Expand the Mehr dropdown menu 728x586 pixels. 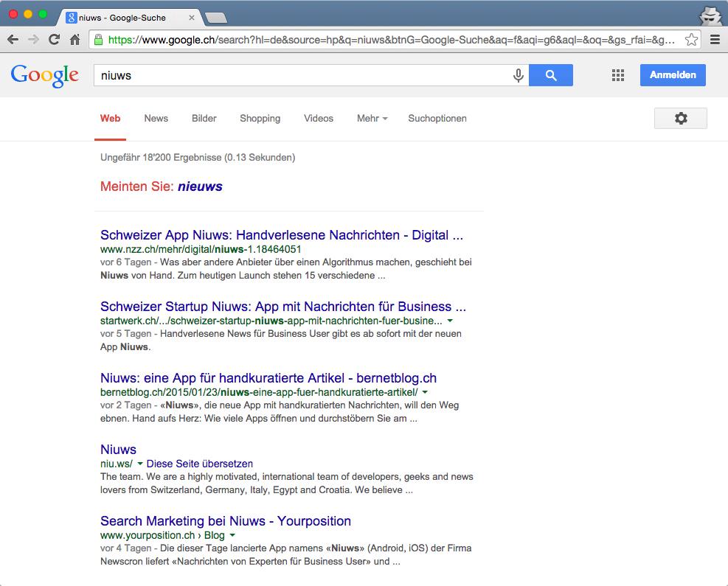372,119
